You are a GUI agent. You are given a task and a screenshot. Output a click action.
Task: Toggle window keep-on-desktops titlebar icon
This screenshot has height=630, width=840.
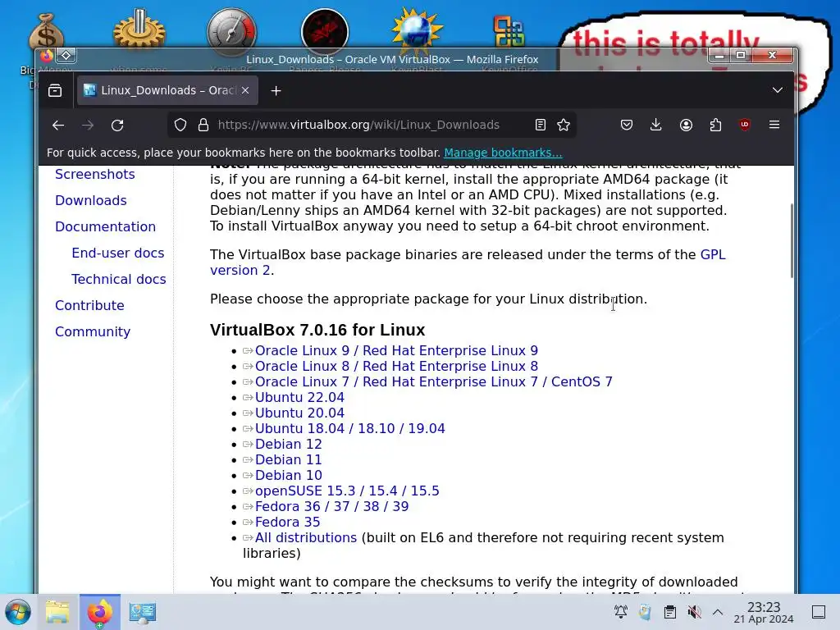point(66,55)
